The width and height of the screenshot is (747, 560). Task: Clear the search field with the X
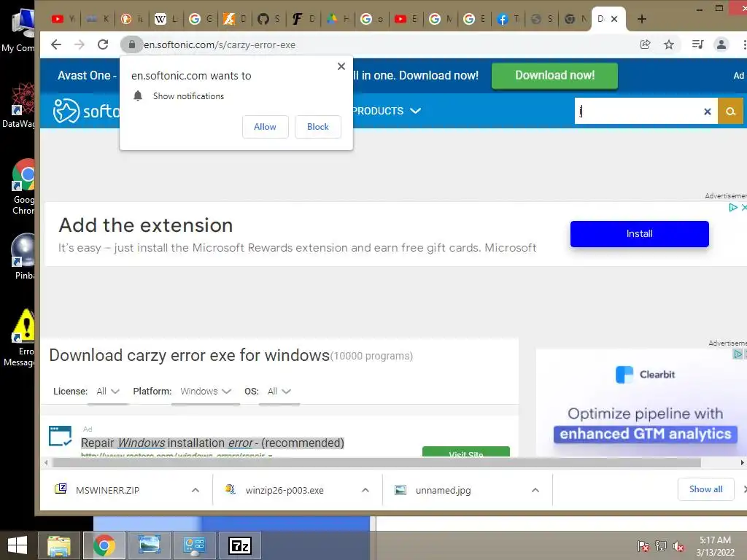708,112
